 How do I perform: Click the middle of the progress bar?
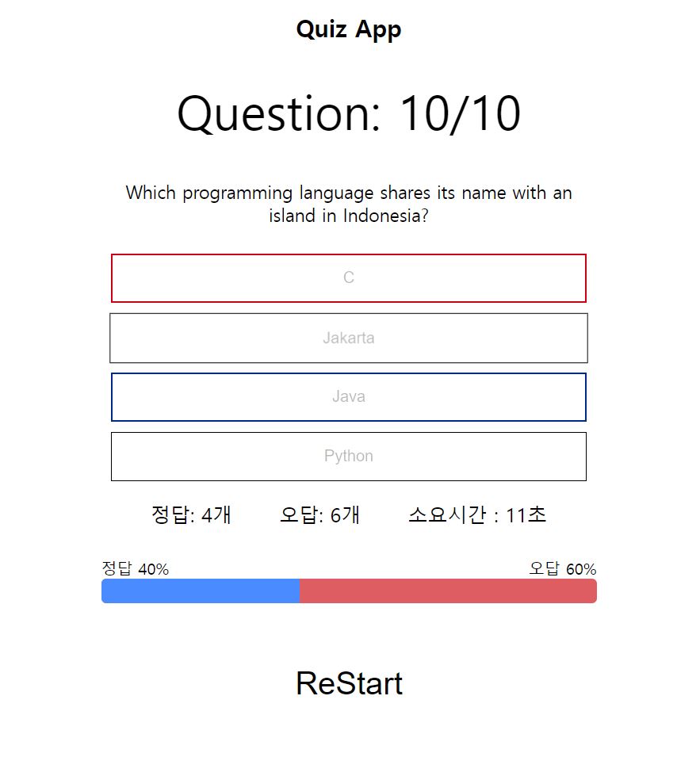349,591
